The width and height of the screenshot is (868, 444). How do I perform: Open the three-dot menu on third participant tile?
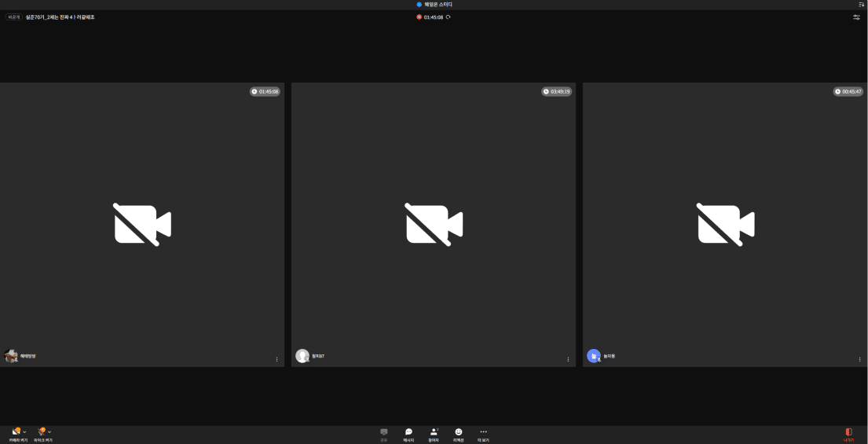859,359
